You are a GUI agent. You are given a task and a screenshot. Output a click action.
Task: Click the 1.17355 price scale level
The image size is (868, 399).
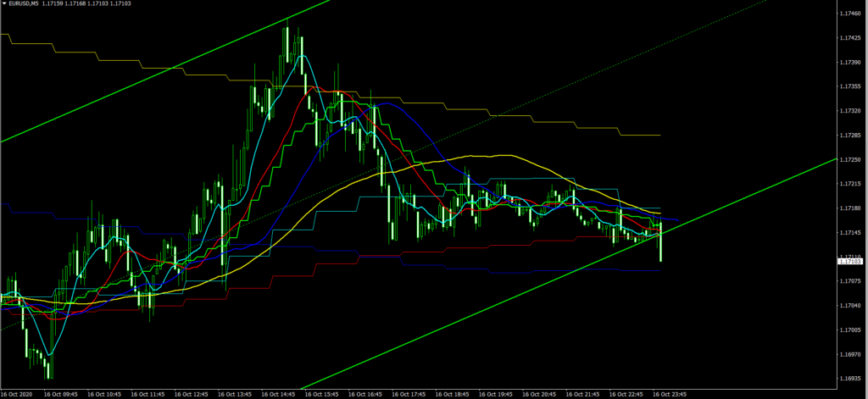849,86
